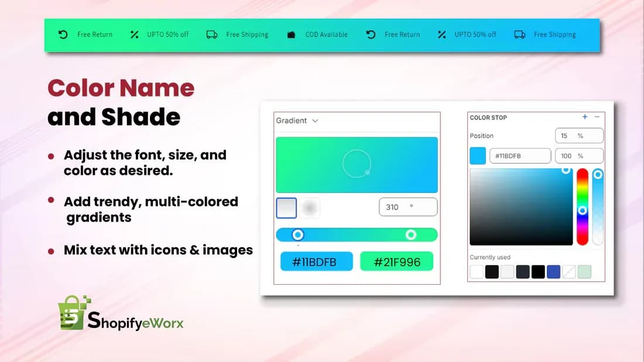Click the opacity slider handle
This screenshot has height=362, width=644.
click(x=598, y=174)
